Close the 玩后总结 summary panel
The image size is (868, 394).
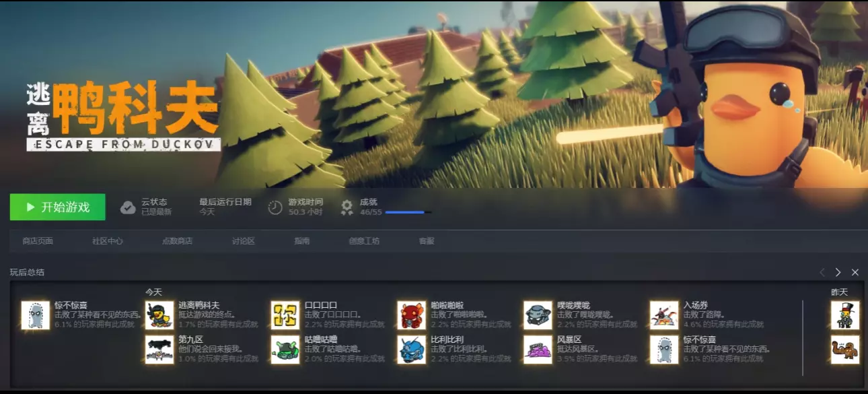[x=855, y=272]
